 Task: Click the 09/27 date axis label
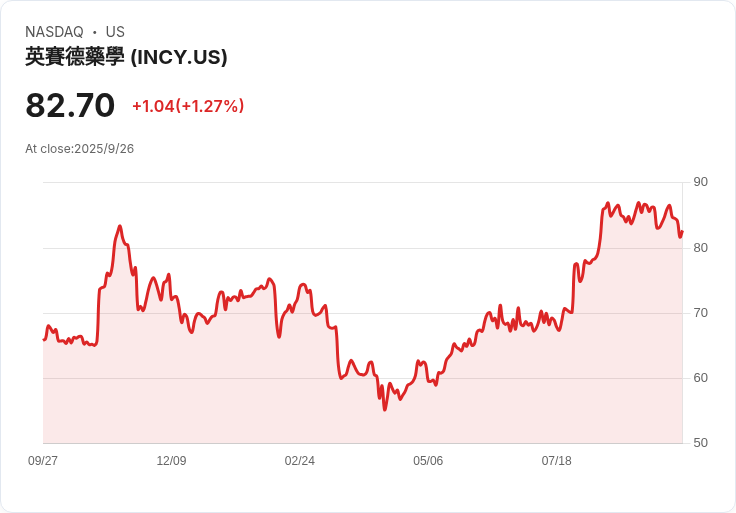coord(43,460)
